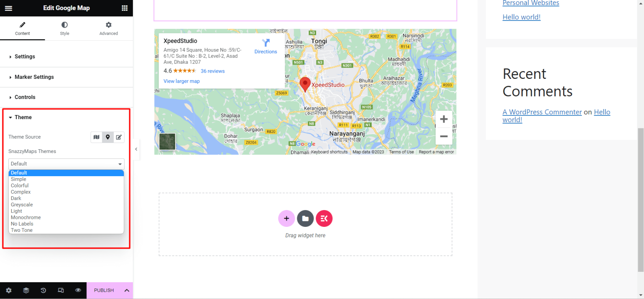Select the map icon as Theme Source
This screenshot has width=644, height=299.
point(96,137)
